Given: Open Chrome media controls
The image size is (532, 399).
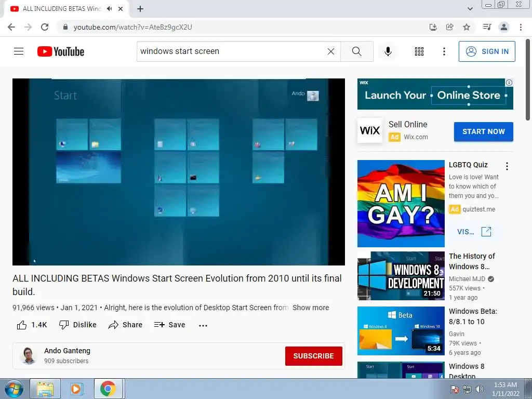Looking at the screenshot, I should 487,27.
